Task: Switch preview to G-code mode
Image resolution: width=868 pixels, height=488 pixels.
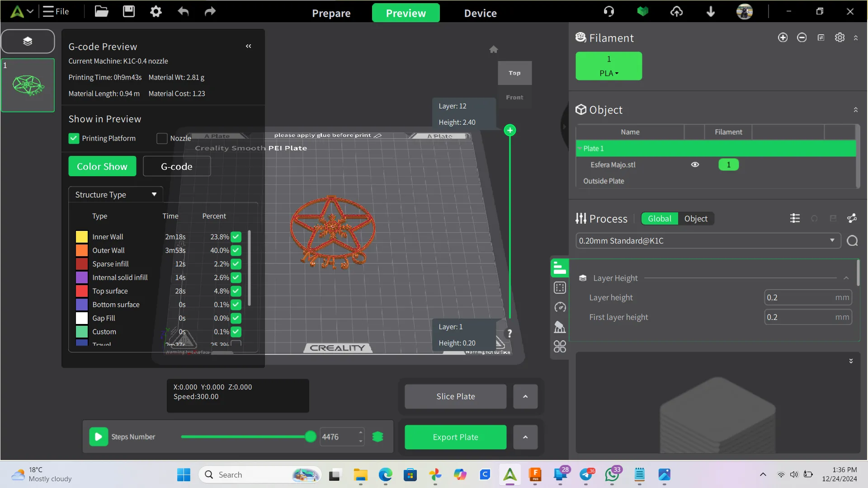Action: (x=177, y=166)
